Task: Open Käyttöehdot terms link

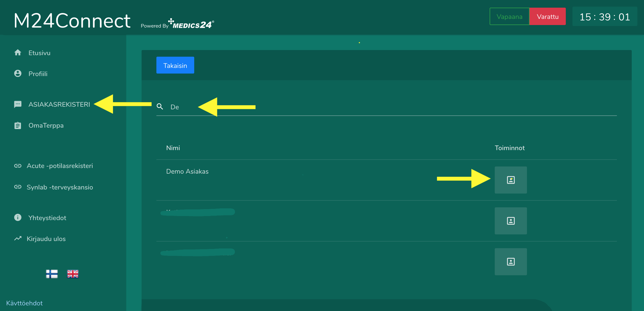Action: (x=24, y=303)
